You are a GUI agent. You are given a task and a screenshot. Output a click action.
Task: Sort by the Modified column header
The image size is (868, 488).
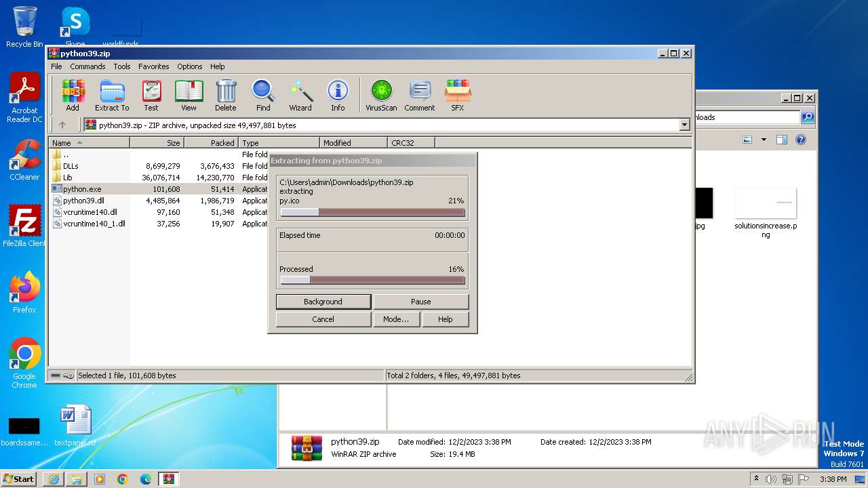[353, 143]
